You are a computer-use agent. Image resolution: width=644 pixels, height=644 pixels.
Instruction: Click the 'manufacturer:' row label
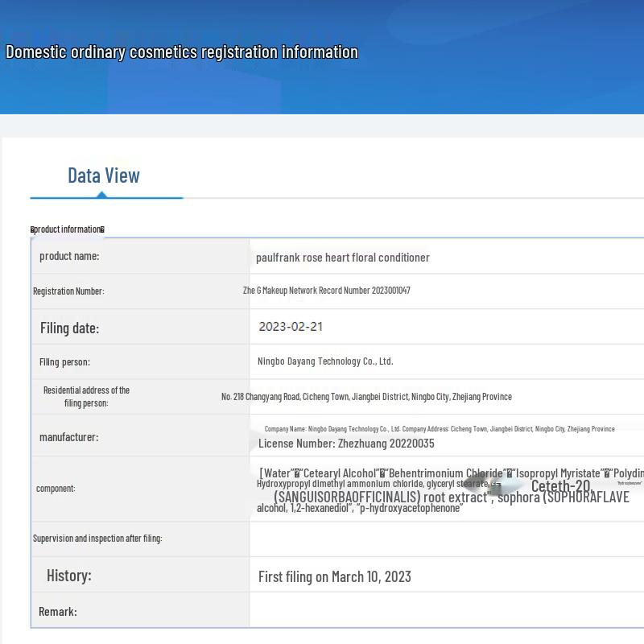click(68, 437)
